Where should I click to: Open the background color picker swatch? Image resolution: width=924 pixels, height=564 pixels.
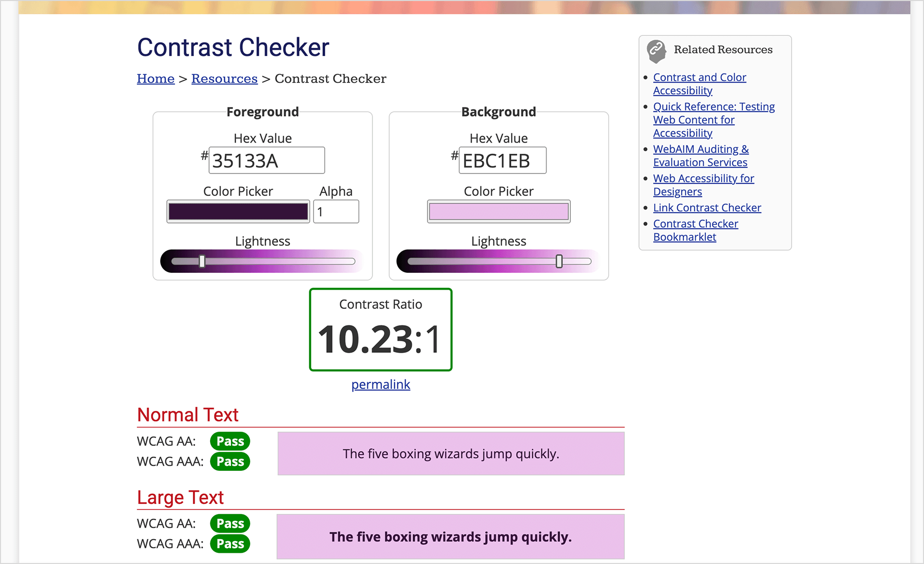[x=498, y=211]
